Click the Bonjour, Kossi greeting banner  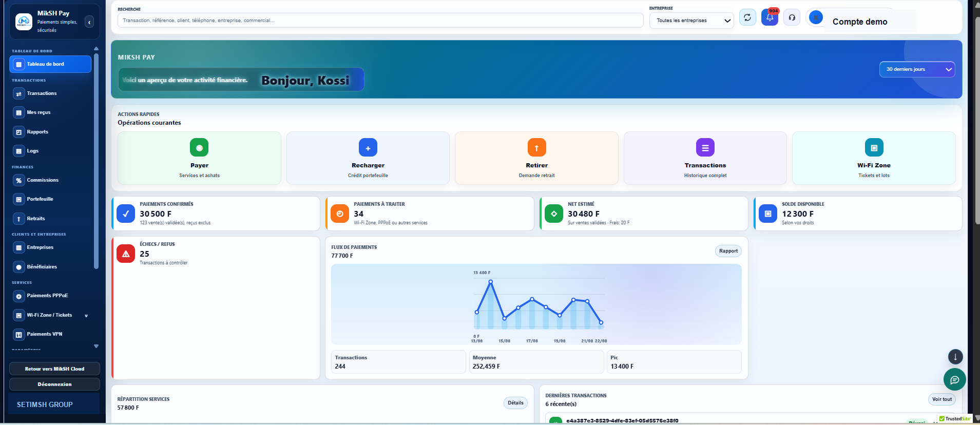(241, 80)
